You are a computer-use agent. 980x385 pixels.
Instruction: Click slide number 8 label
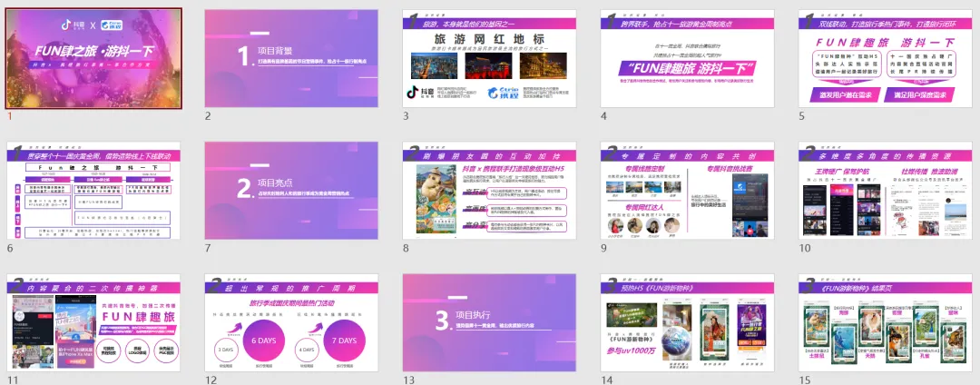tap(406, 248)
